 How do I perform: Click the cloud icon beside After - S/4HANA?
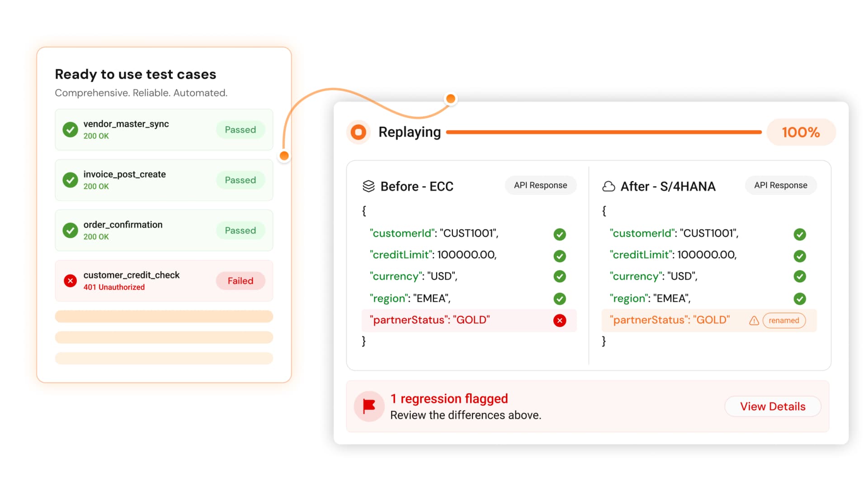pos(609,186)
